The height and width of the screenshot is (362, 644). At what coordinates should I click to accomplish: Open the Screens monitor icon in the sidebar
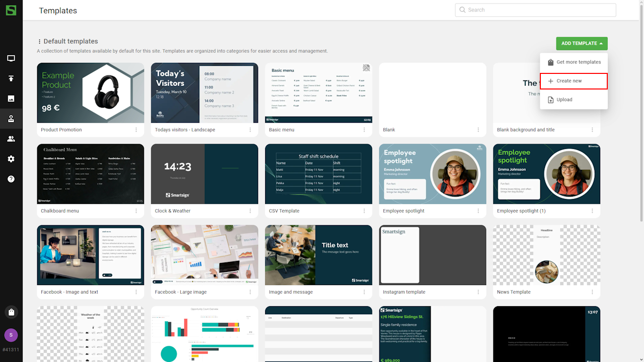coord(11,58)
